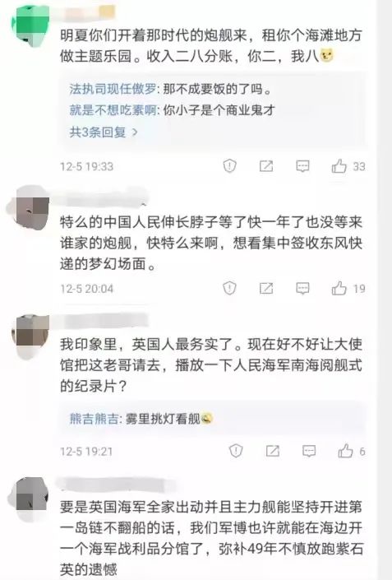View avatar of the bottom commenter about 紫石英
392x580 pixels.
click(x=31, y=499)
